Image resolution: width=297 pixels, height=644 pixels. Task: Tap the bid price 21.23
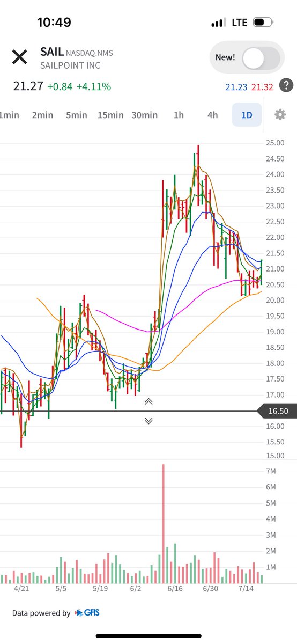pyautogui.click(x=236, y=87)
